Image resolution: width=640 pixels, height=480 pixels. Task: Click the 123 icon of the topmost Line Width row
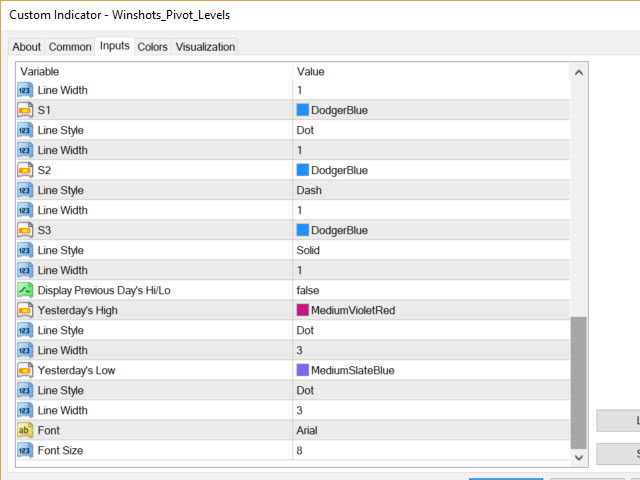point(25,90)
